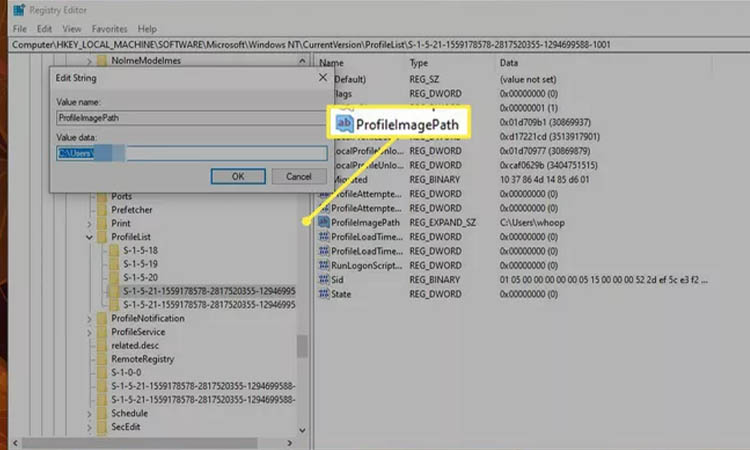Image resolution: width=750 pixels, height=450 pixels.
Task: Cancel the Edit String dialog
Action: click(299, 176)
